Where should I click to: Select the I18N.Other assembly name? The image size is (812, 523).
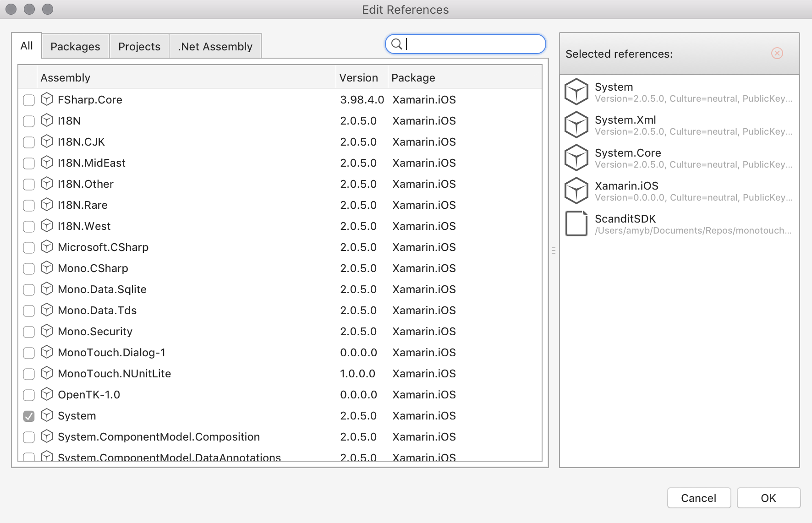click(86, 184)
